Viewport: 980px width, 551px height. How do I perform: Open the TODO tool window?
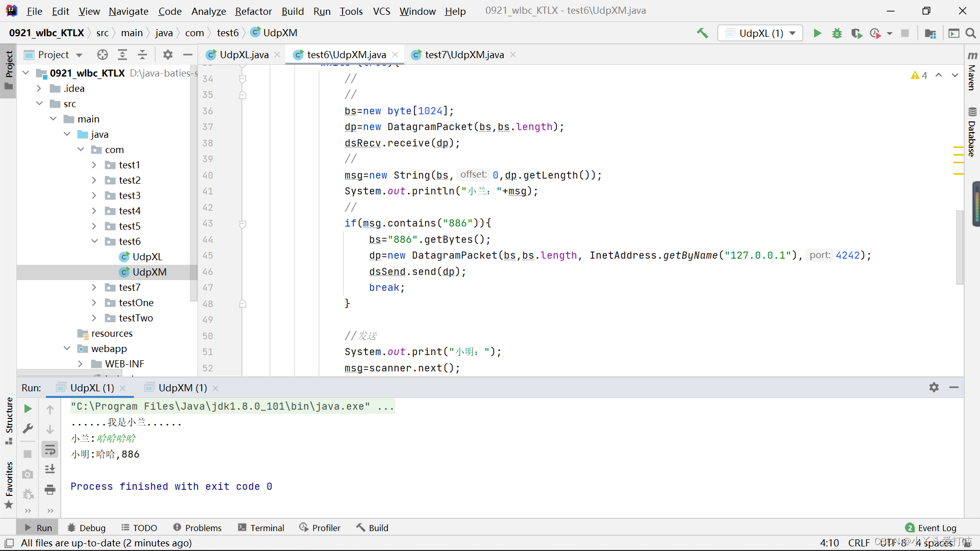[x=139, y=528]
